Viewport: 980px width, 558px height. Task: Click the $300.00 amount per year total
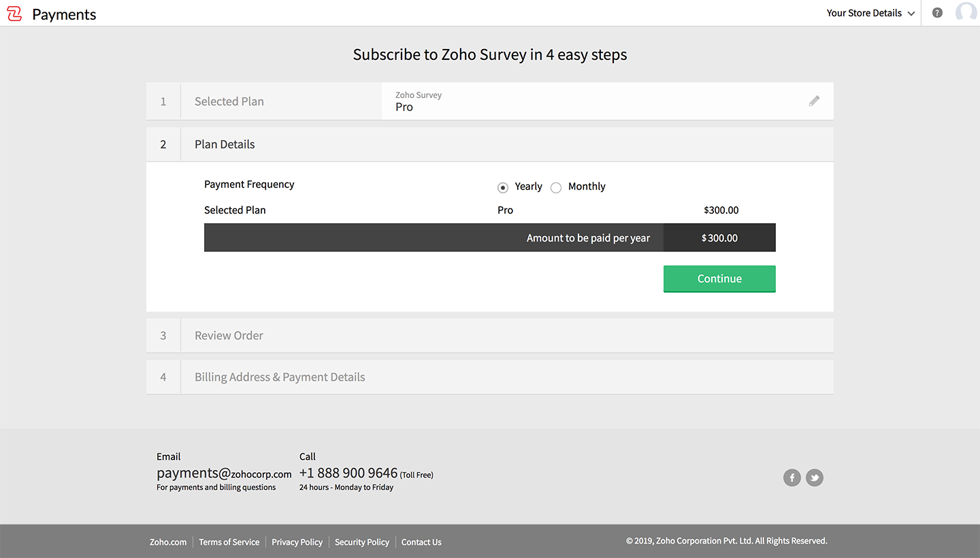tap(719, 238)
